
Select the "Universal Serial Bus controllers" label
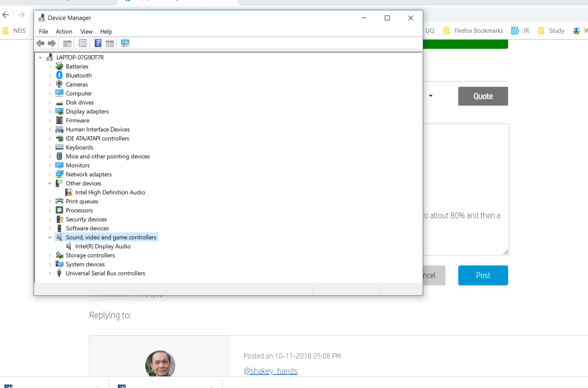(x=105, y=273)
